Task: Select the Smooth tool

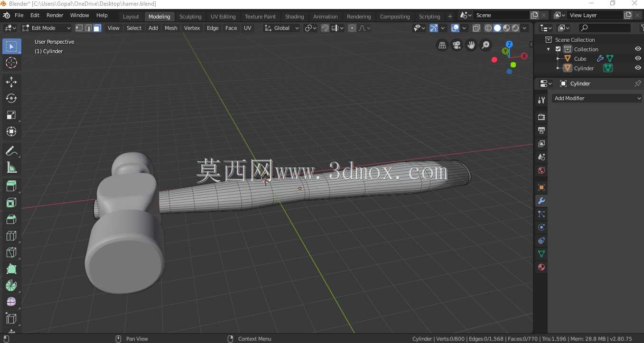Action: pyautogui.click(x=11, y=302)
